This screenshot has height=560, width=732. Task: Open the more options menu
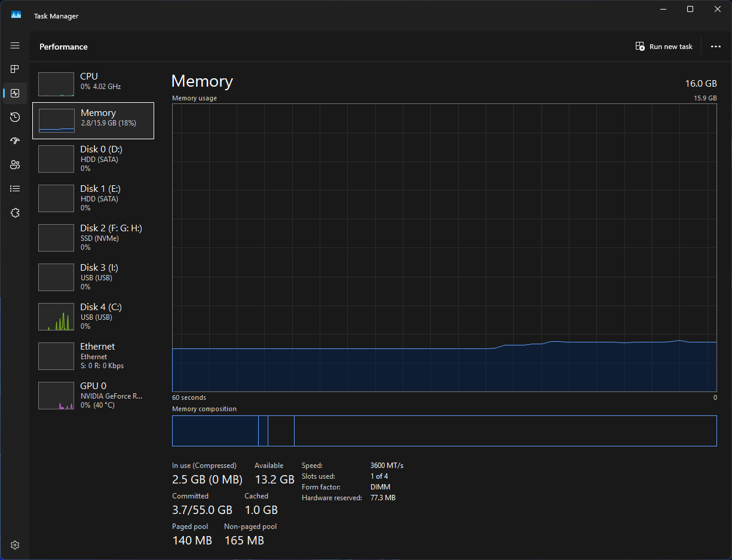[715, 46]
